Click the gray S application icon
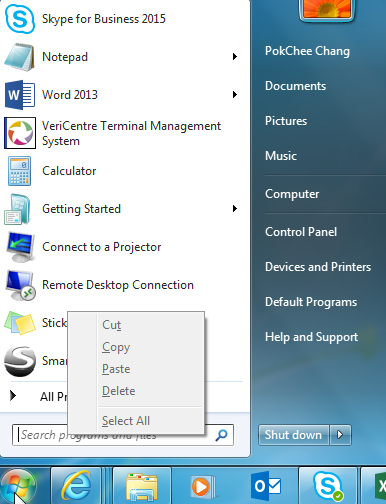 point(20,361)
